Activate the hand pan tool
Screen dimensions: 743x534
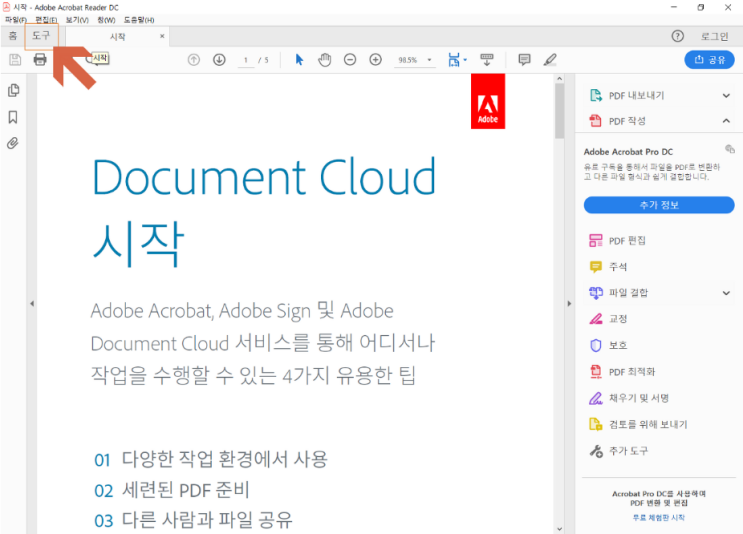pos(325,60)
